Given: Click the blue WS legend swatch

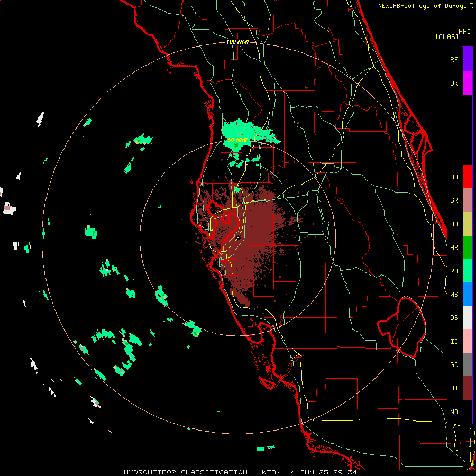Looking at the screenshot, I should [467, 294].
